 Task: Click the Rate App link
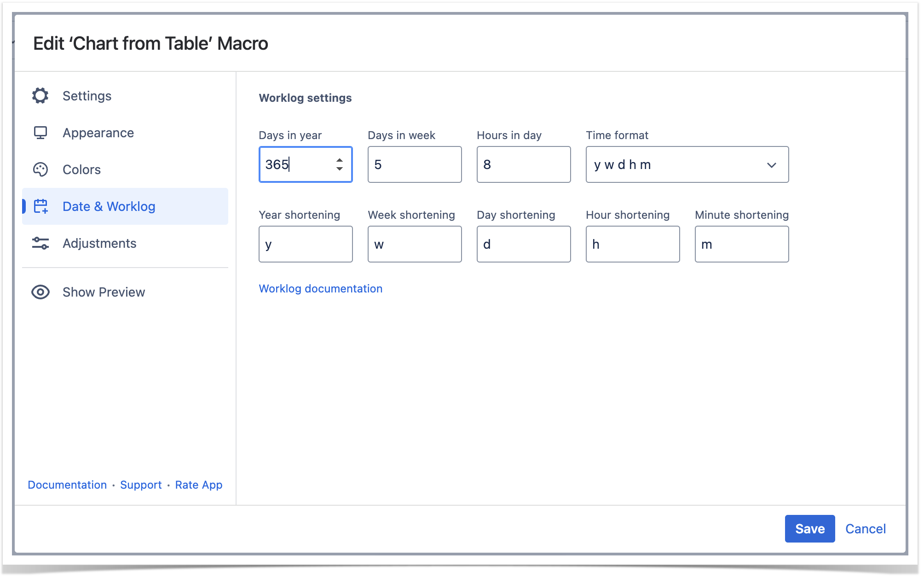pos(199,485)
